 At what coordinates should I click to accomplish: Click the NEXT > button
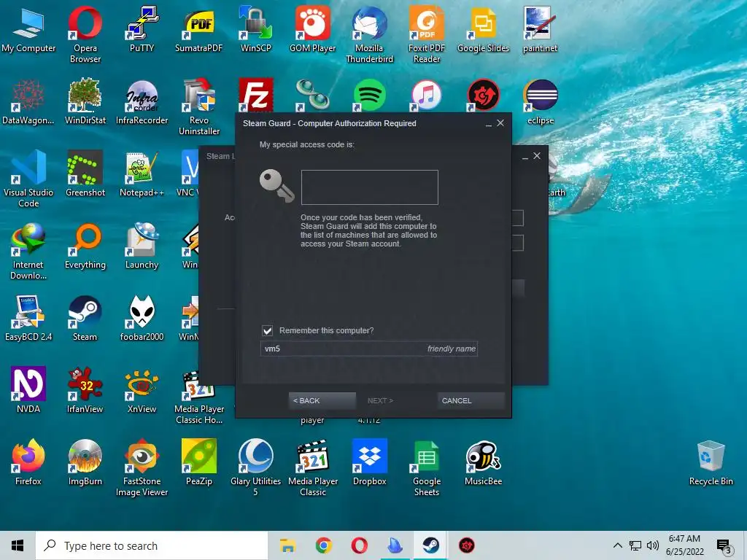coord(380,400)
